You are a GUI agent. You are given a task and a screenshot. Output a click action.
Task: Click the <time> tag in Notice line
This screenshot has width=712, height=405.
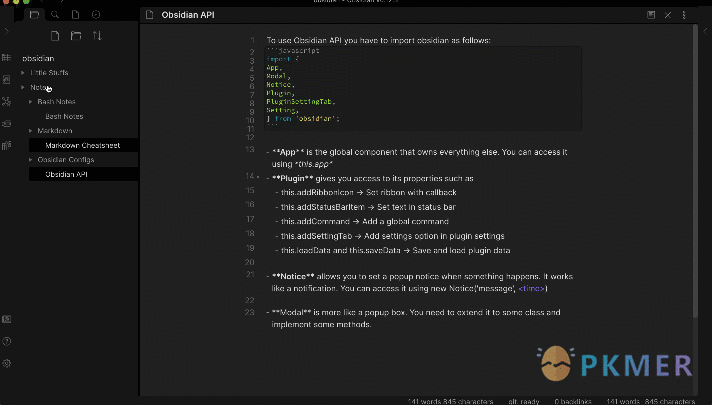[x=531, y=288]
